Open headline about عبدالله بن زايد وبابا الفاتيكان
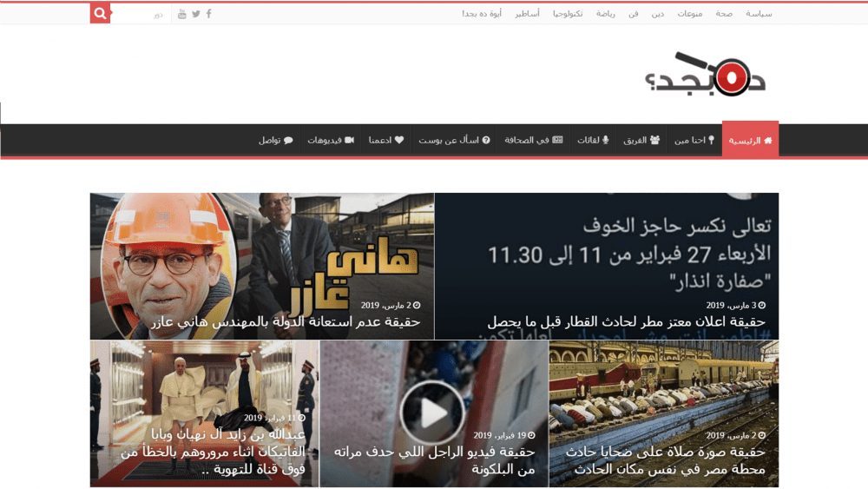This screenshot has width=868, height=489. point(214,452)
